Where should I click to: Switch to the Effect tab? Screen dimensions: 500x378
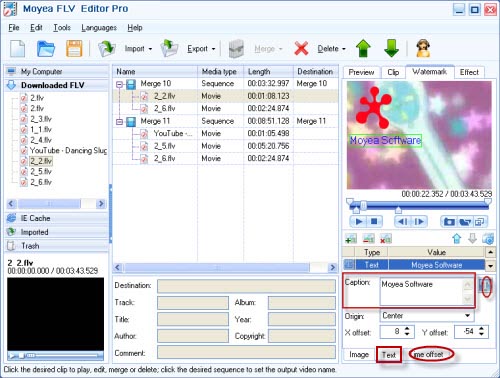(469, 72)
